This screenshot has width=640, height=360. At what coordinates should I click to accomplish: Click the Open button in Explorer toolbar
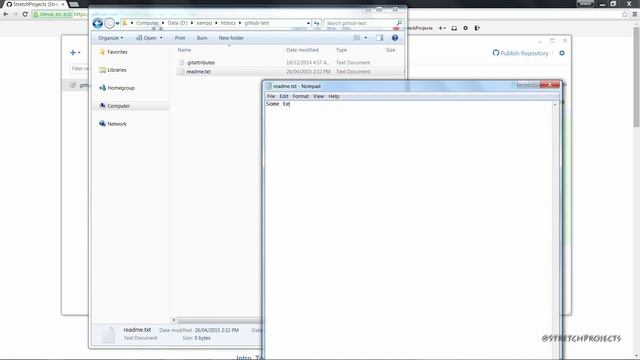pos(147,38)
